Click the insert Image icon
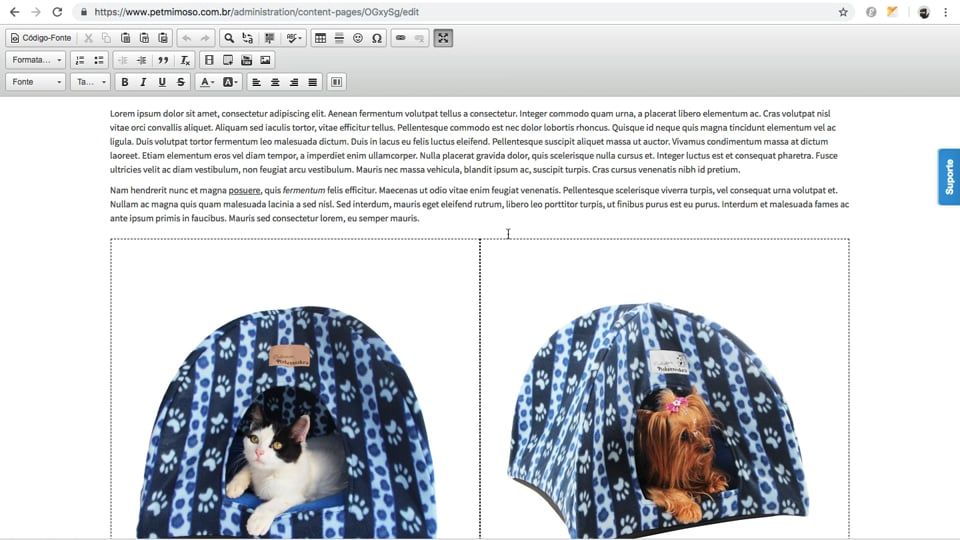This screenshot has width=960, height=540. (265, 60)
